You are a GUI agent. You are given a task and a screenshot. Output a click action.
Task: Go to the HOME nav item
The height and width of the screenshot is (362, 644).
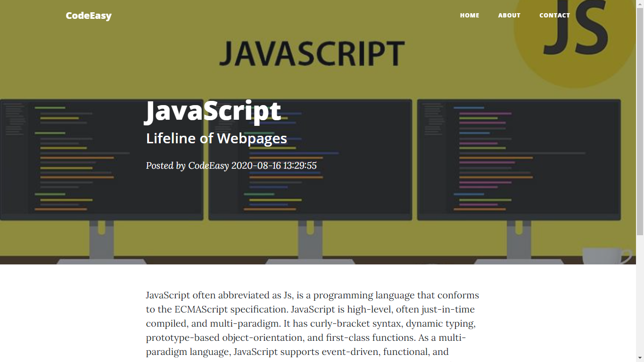click(470, 16)
